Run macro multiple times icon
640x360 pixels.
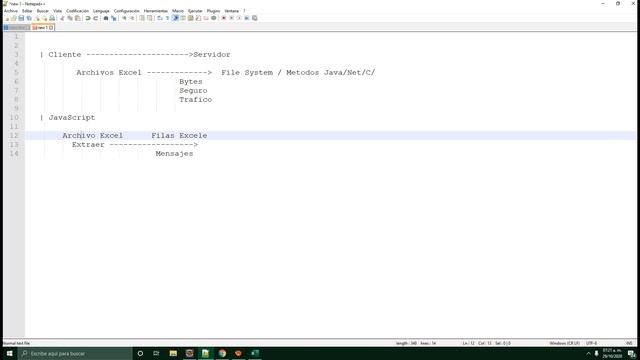(247, 18)
